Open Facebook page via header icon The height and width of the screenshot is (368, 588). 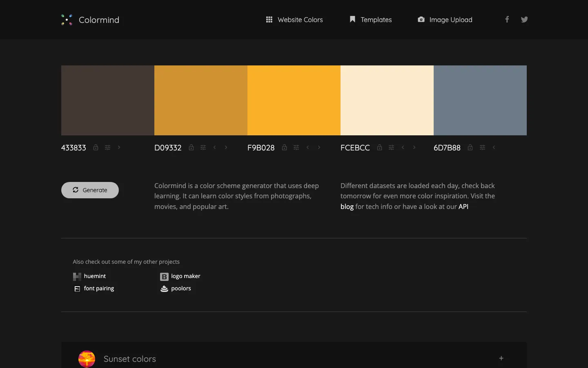tap(507, 19)
